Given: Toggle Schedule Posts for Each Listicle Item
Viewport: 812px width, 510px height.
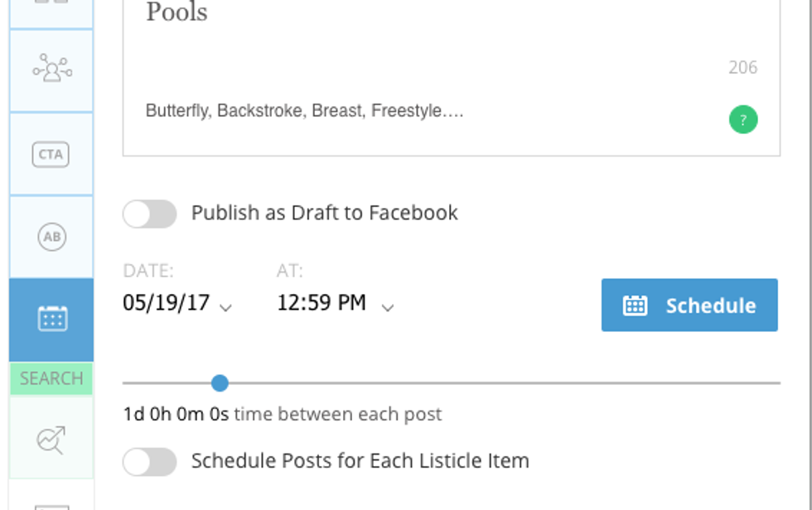Looking at the screenshot, I should tap(150, 461).
